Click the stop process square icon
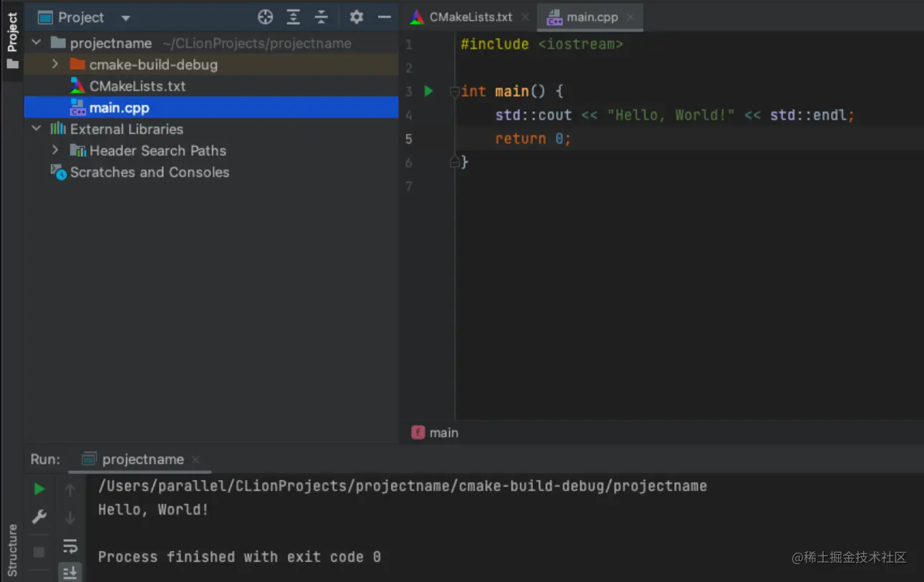Screen dimensions: 924x582 click(39, 552)
